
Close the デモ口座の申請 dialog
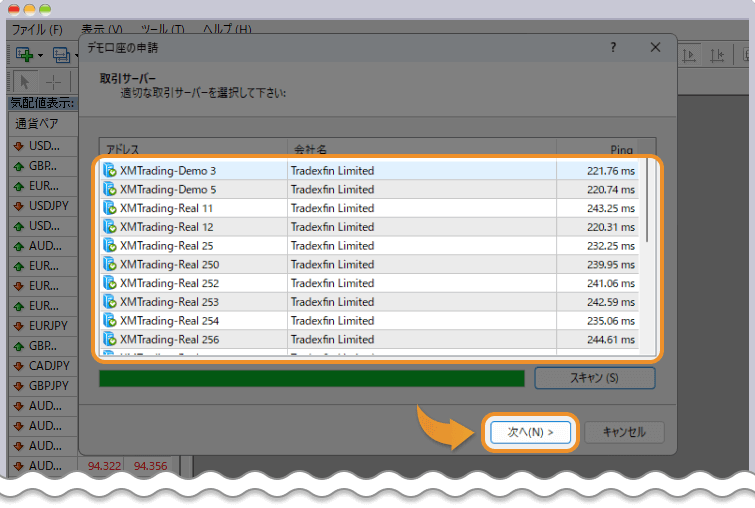coord(655,47)
